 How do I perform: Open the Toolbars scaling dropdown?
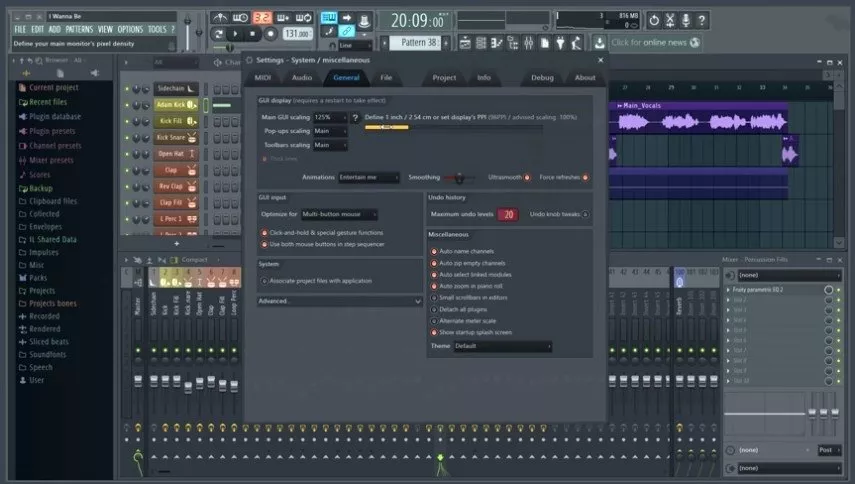(x=330, y=145)
